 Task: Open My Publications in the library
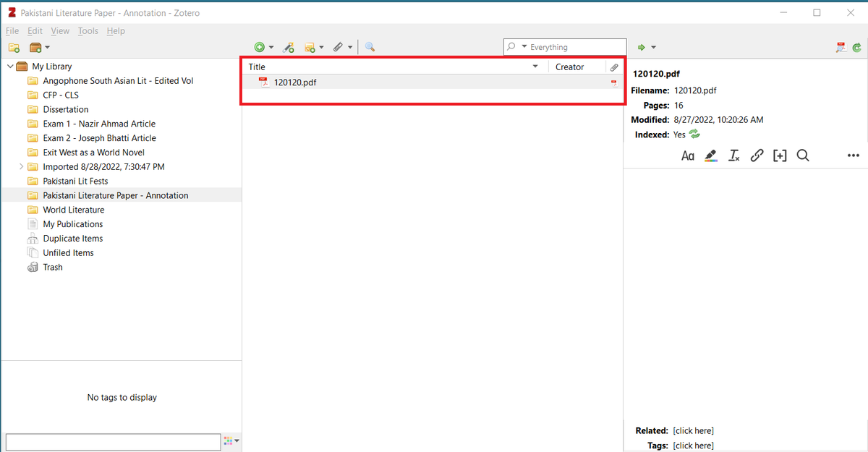(x=72, y=224)
